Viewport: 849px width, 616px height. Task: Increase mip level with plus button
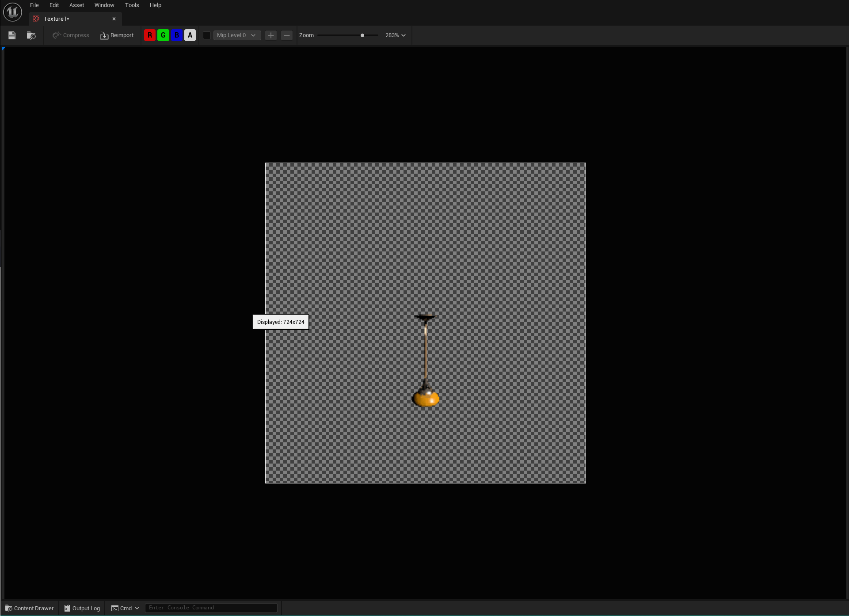coord(271,35)
